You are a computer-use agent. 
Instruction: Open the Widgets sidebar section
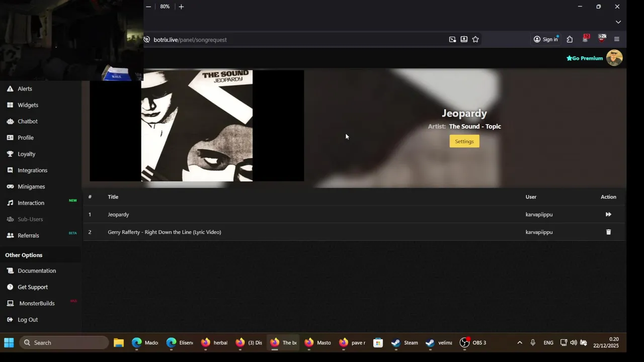pos(28,105)
